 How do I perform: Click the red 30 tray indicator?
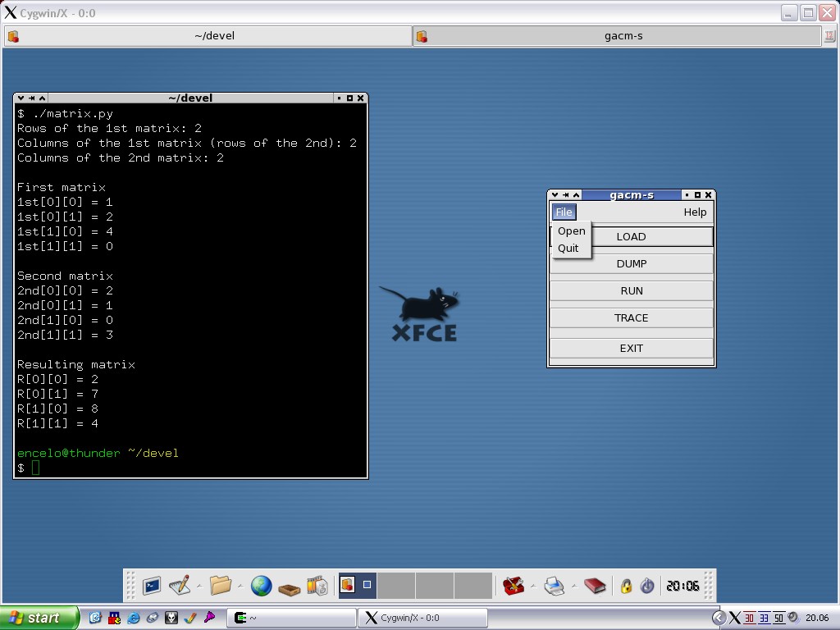coord(749,618)
